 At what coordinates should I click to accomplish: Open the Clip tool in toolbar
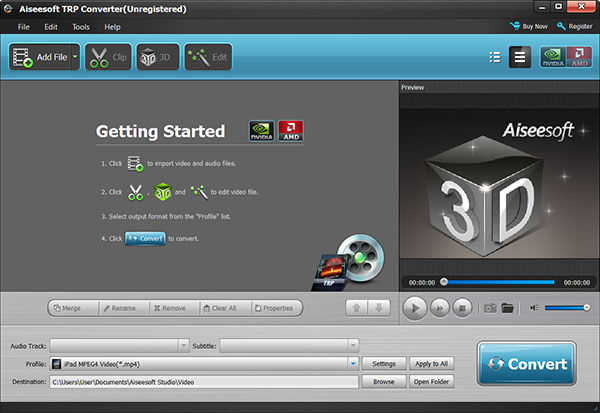pos(108,57)
